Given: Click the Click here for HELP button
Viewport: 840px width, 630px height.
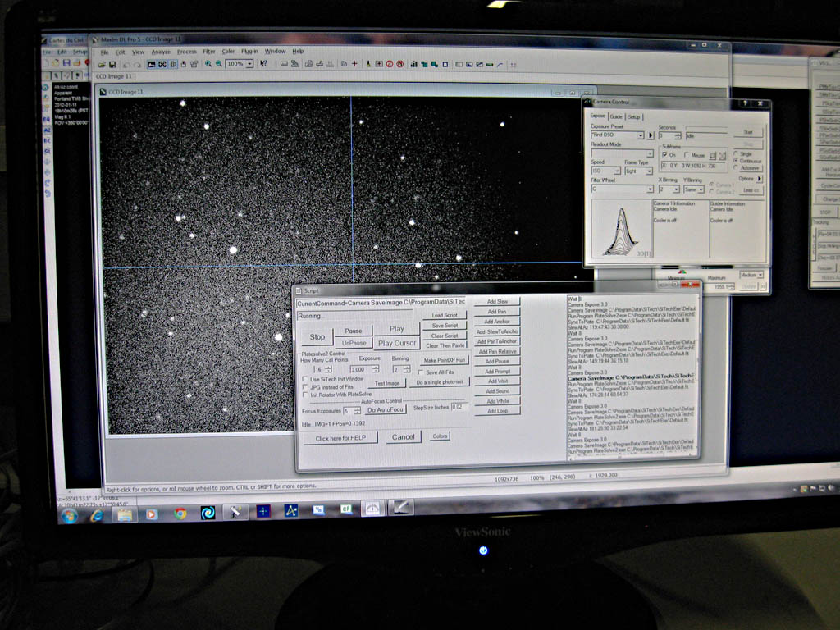Looking at the screenshot, I should (340, 438).
